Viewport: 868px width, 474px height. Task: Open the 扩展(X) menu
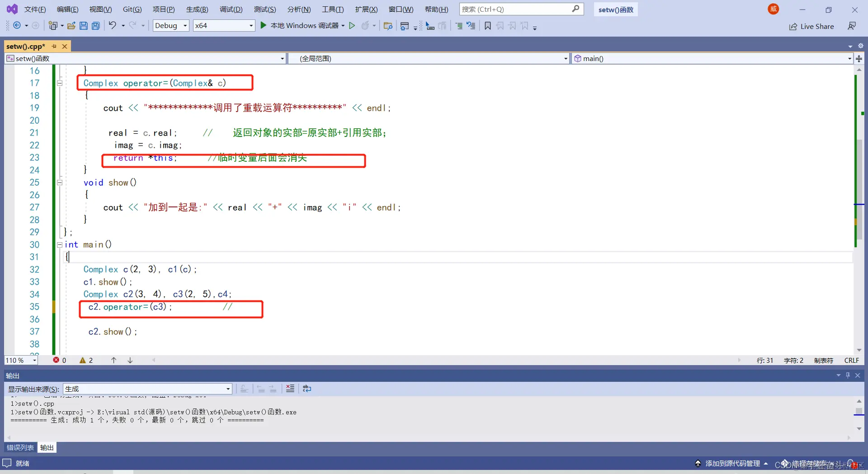[x=366, y=9]
